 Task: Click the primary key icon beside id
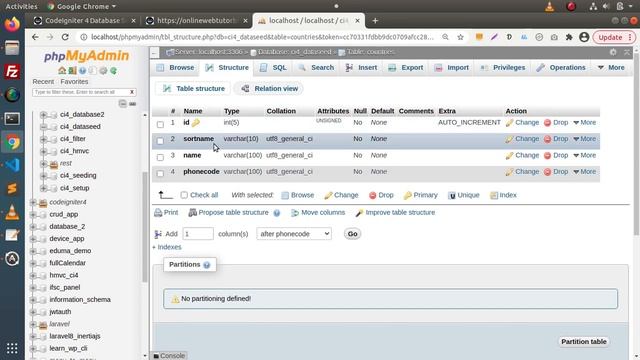coord(196,122)
